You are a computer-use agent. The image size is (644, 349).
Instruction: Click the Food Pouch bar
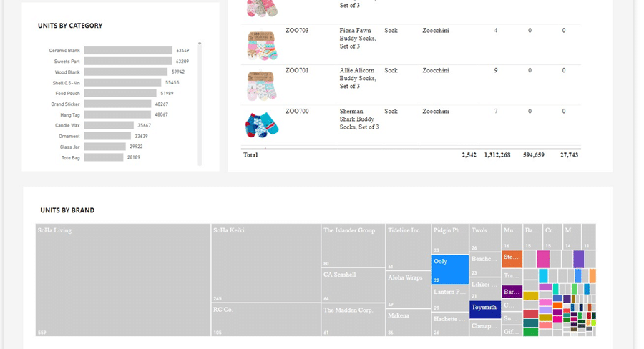point(120,93)
